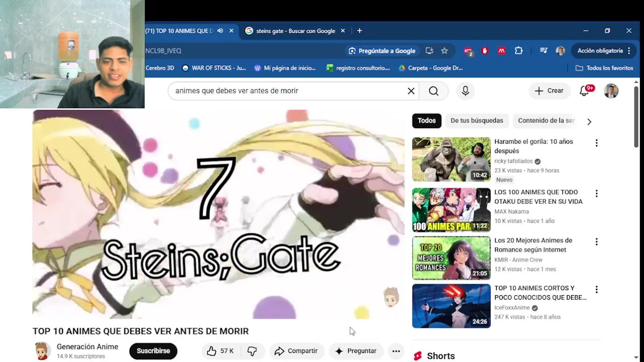Open registro consultorio bookmark
This screenshot has height=362, width=644.
358,68
